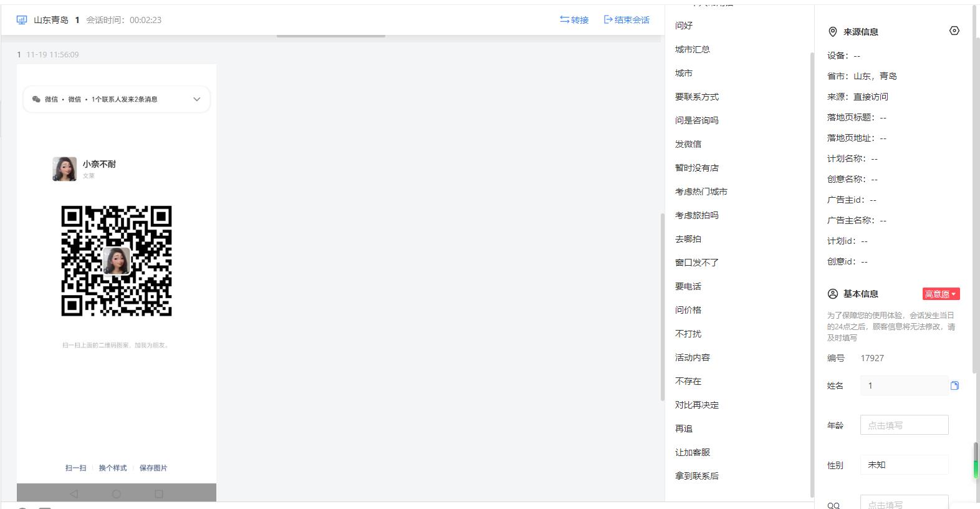Click the 结束会话 end session button
The image size is (980, 509).
pyautogui.click(x=627, y=20)
